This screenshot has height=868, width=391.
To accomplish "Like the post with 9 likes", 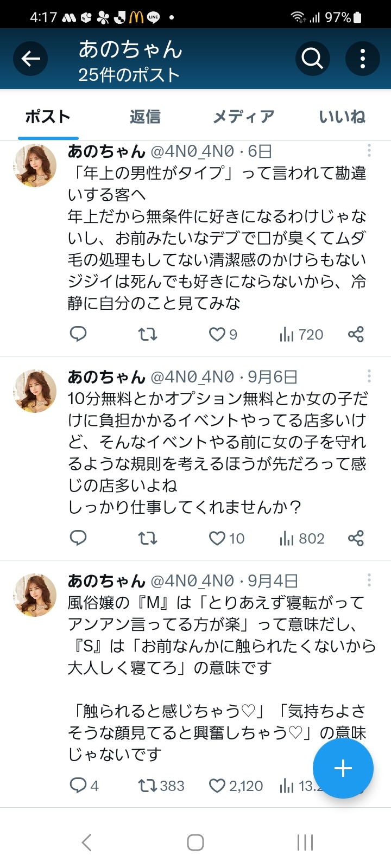I will pos(217,334).
